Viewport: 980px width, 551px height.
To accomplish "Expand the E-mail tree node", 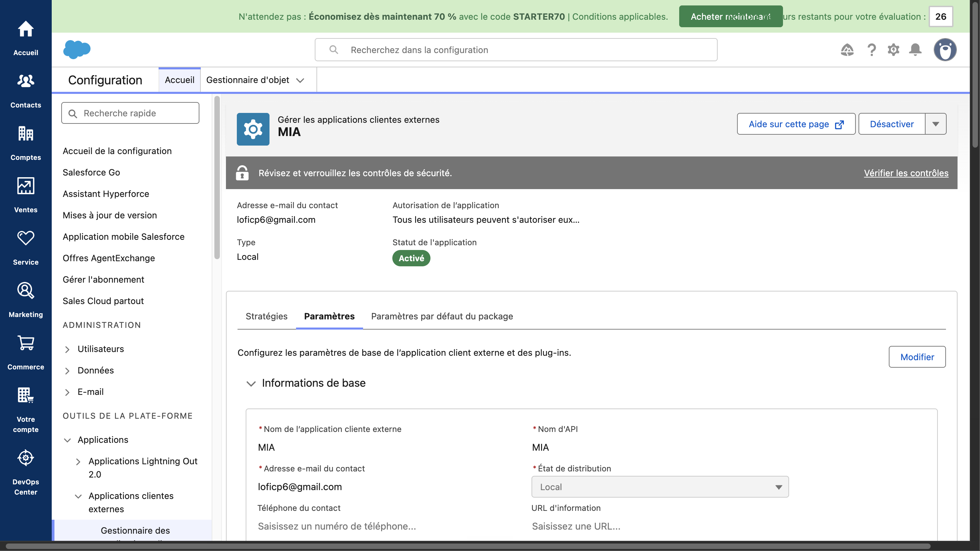I will [67, 393].
